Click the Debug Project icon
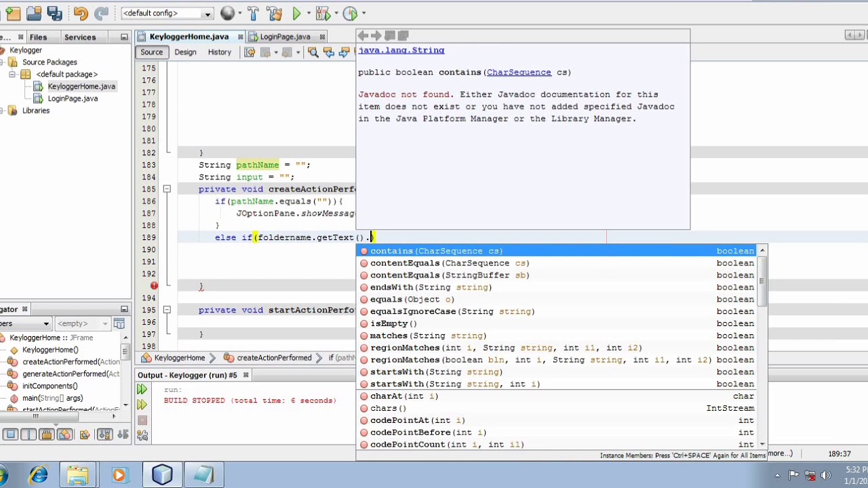868x488 pixels. point(323,13)
